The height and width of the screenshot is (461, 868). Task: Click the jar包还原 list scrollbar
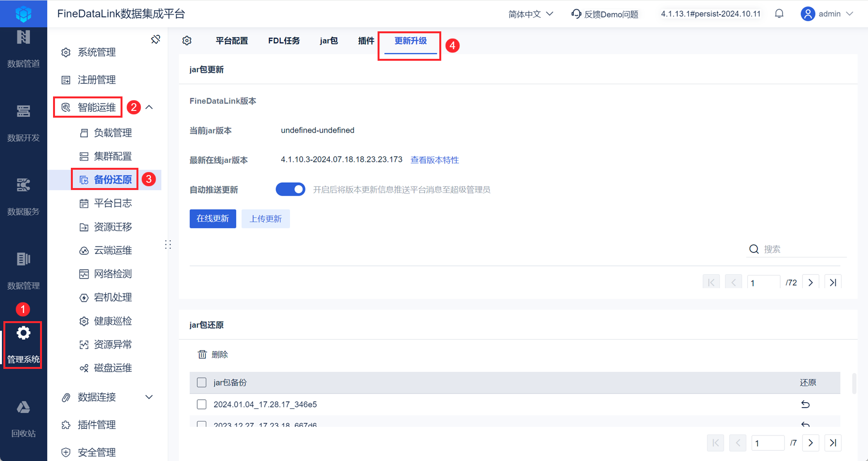coord(854,383)
